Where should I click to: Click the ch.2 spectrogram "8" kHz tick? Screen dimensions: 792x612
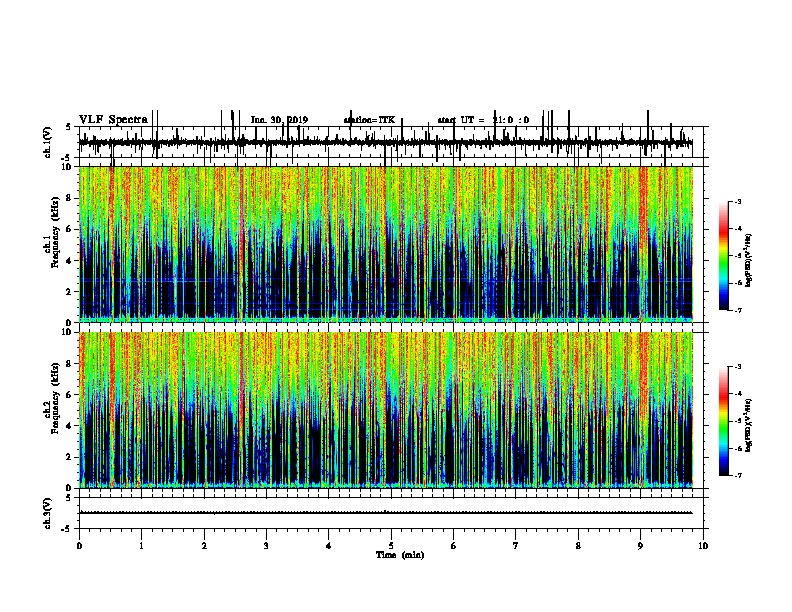[x=70, y=364]
